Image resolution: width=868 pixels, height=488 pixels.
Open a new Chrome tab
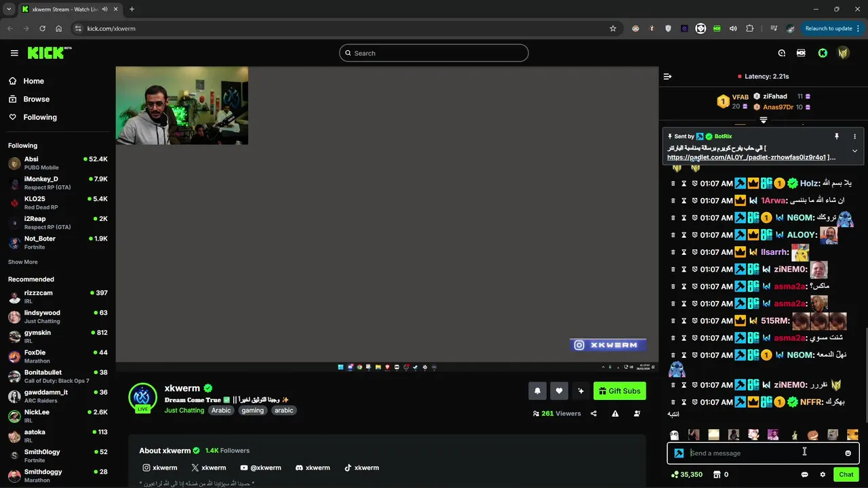(132, 9)
